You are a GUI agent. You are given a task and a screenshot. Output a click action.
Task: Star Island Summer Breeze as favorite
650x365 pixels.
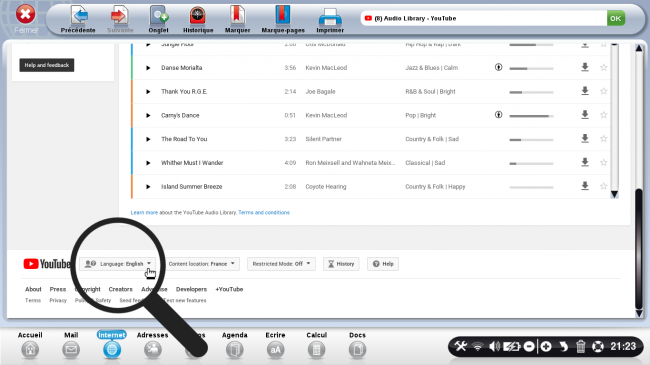point(604,186)
